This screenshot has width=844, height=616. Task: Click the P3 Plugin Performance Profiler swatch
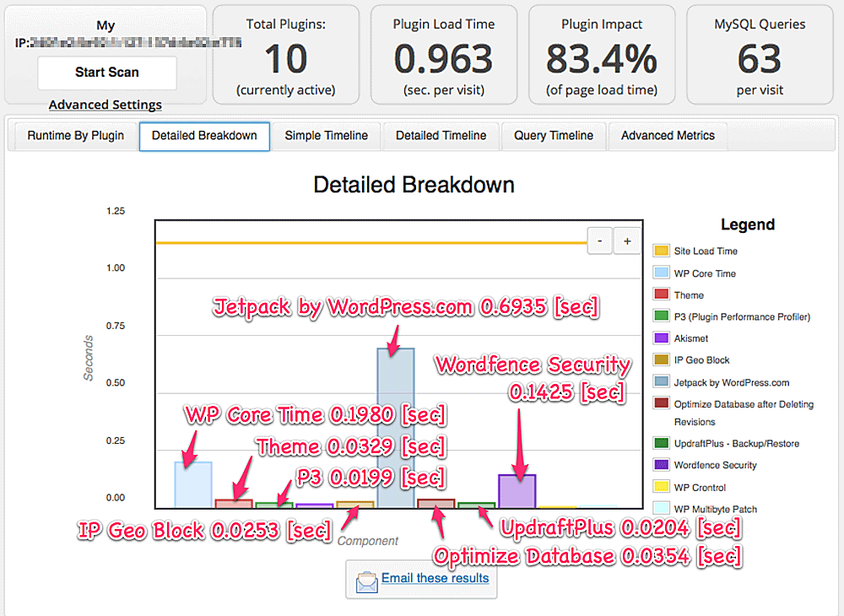(661, 316)
